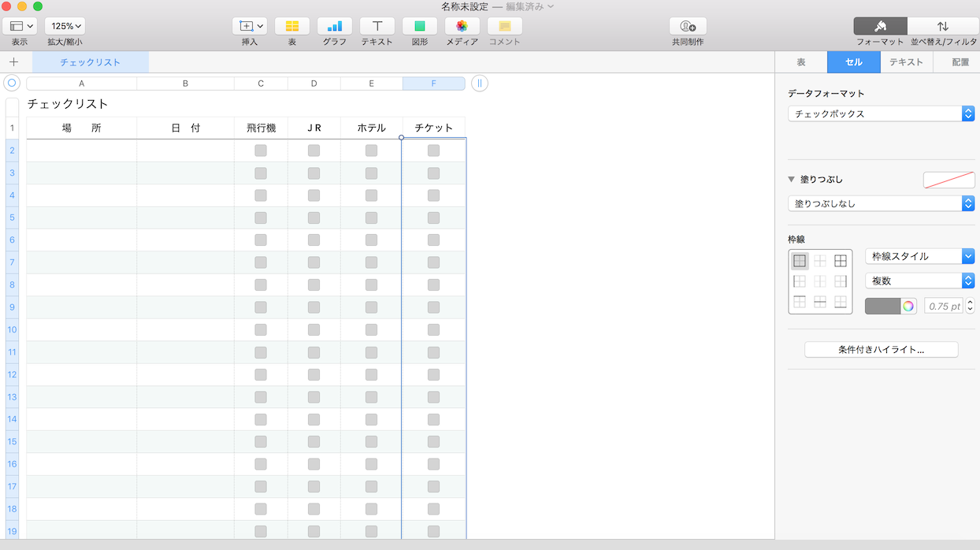Screen dimensions: 980x550
Task: Click the 塗りつぶし fill color swatch
Action: pos(948,180)
